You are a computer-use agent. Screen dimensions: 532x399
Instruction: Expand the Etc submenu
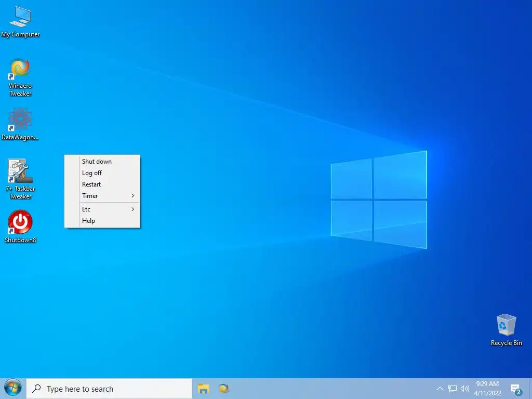[x=102, y=209]
